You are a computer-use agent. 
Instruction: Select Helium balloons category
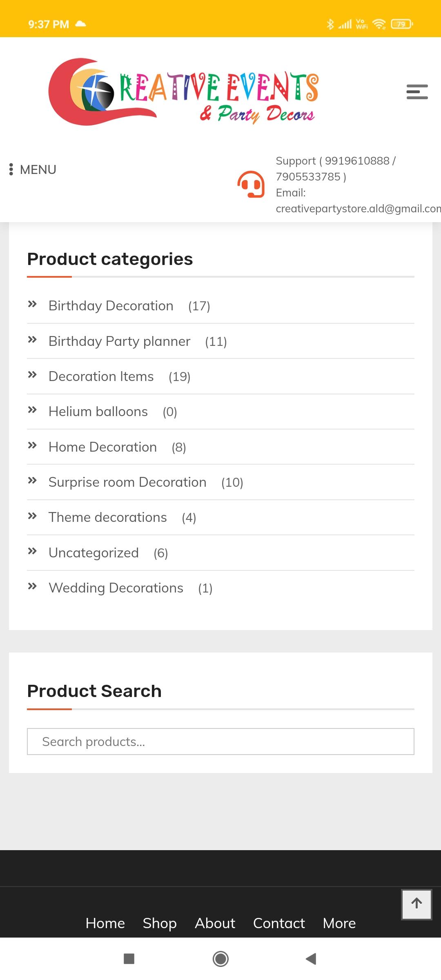[x=98, y=412]
